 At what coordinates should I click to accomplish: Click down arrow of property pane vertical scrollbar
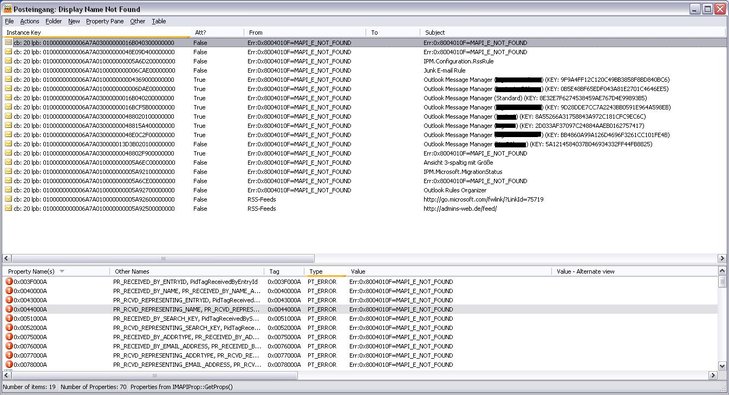722,366
